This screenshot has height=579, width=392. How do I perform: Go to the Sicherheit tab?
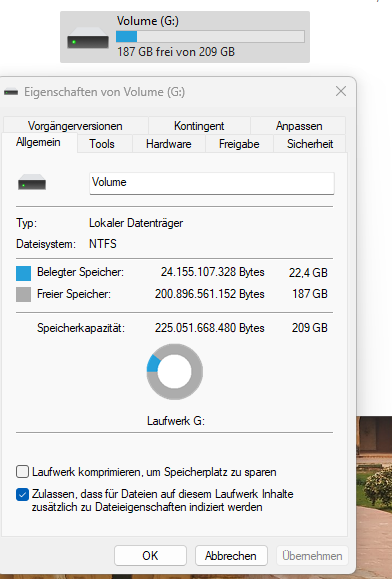310,144
